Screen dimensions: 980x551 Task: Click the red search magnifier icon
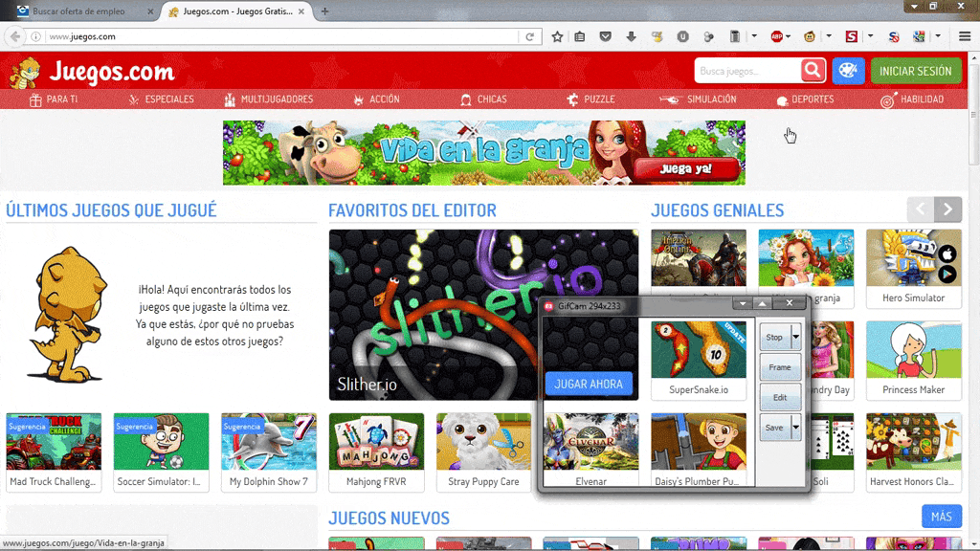click(x=813, y=71)
